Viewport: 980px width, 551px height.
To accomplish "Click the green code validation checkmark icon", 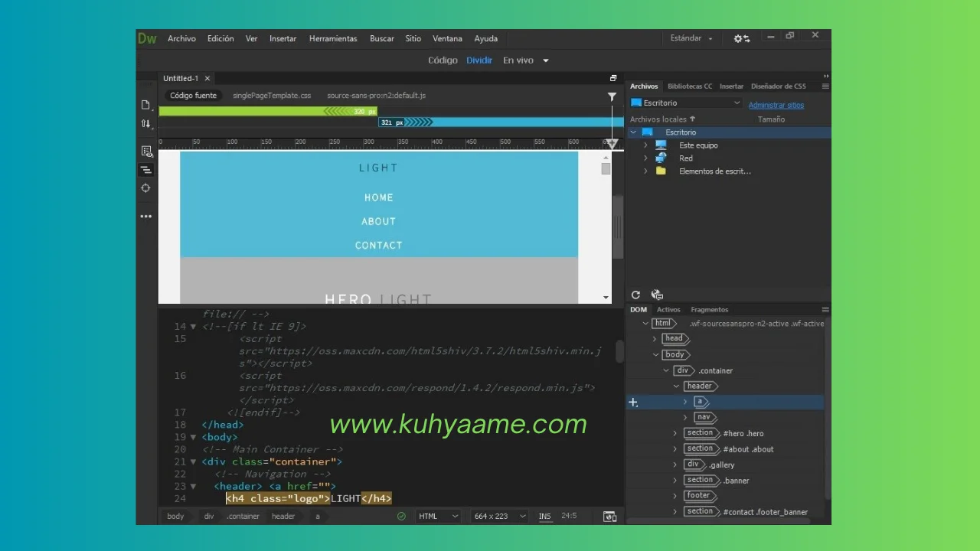I will 401,517.
